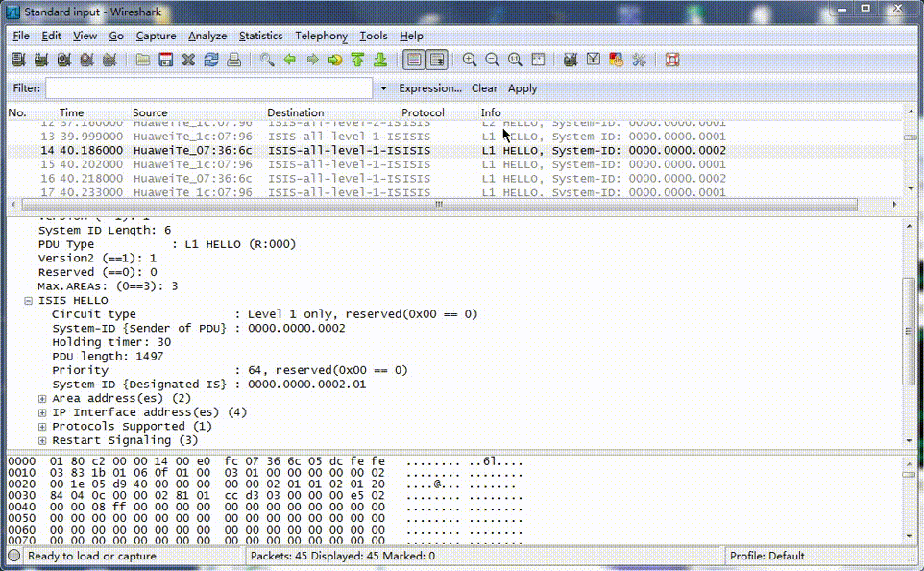The image size is (924, 571).
Task: Open capture options toolbar icon
Action: coord(40,60)
